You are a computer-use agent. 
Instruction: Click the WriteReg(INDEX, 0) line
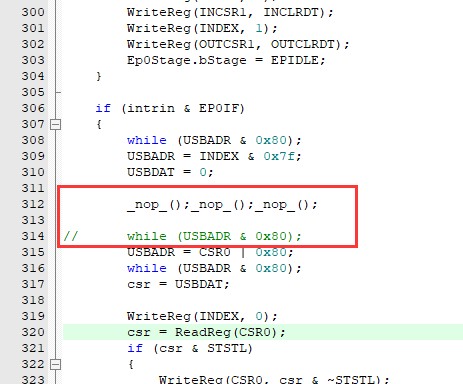202,317
